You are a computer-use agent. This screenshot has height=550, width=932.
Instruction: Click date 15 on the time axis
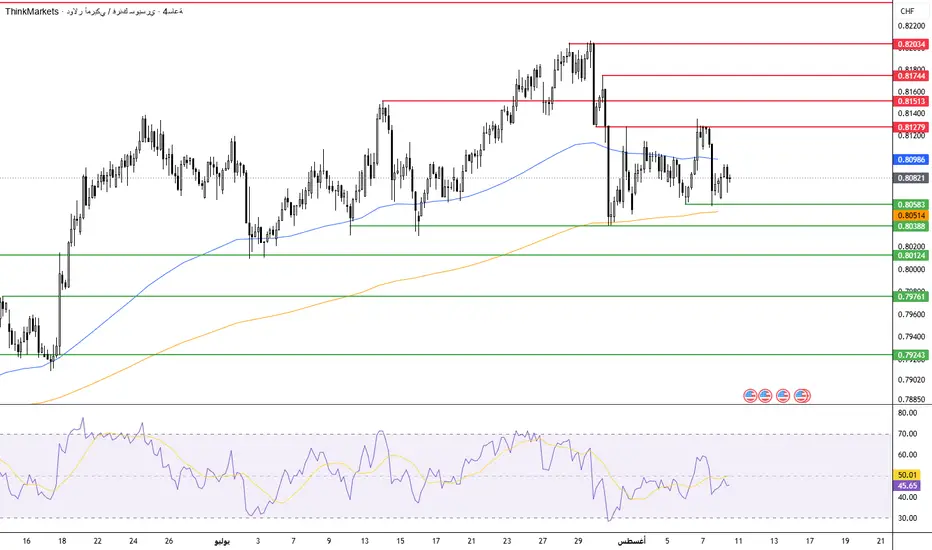click(x=401, y=541)
